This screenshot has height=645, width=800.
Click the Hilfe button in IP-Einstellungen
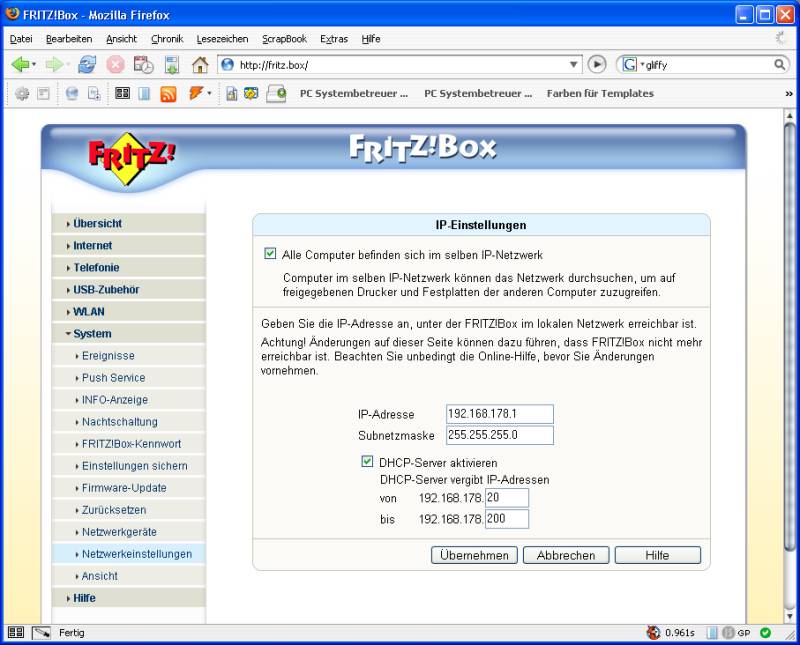[658, 555]
